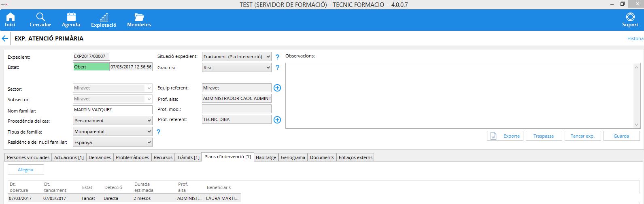Open the Cercador search tool
The width and height of the screenshot is (644, 204).
[40, 20]
